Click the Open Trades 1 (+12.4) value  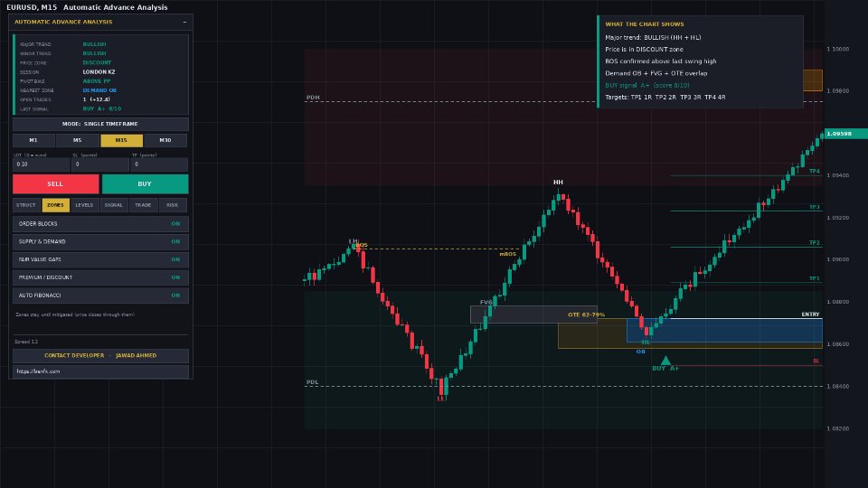click(97, 99)
